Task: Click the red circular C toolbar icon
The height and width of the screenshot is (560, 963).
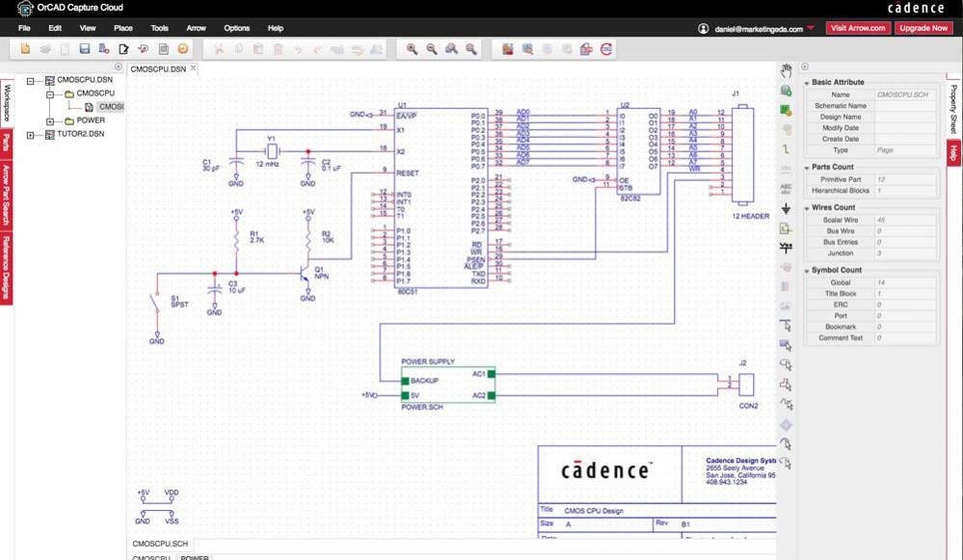Action: [x=606, y=49]
